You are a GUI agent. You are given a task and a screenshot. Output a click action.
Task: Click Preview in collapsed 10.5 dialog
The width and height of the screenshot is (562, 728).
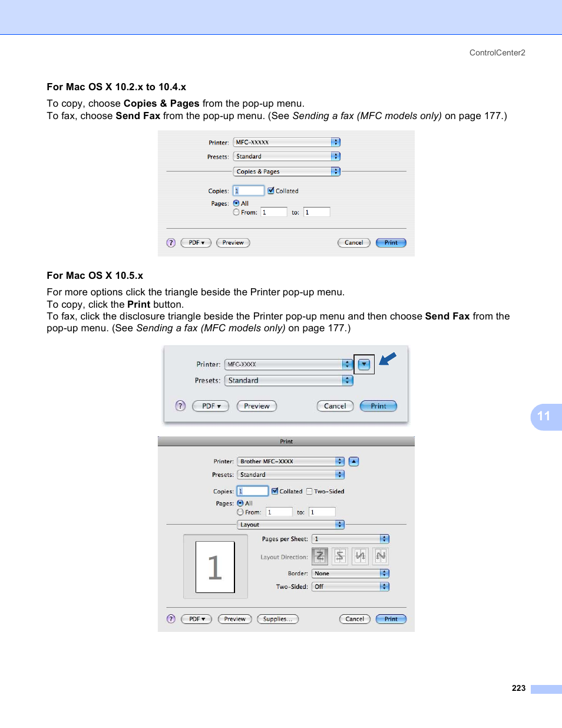tap(257, 406)
